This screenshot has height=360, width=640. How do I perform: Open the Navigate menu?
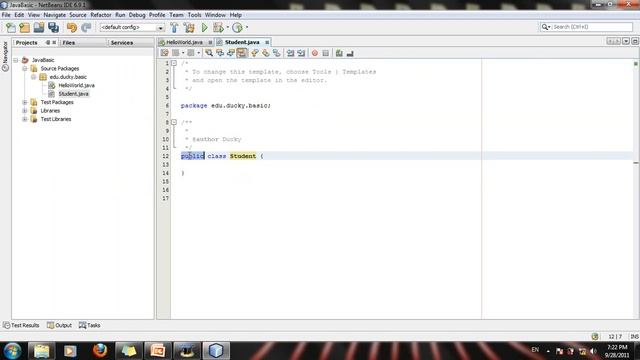[x=54, y=15]
